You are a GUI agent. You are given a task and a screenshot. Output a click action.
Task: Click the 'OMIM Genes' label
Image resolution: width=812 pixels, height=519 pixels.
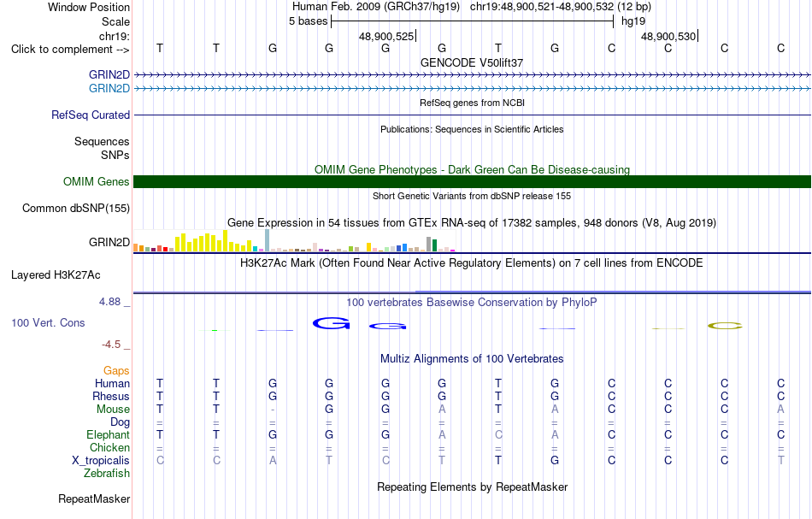tap(97, 182)
